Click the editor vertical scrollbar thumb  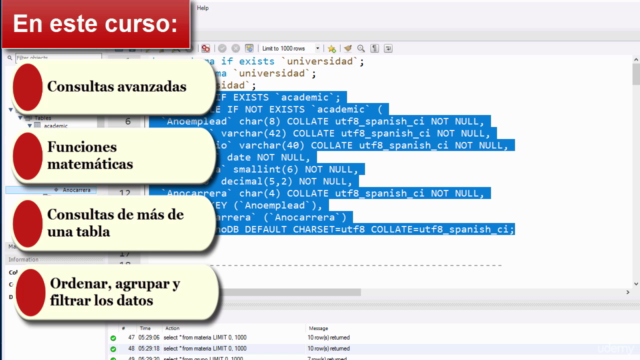tap(636, 74)
